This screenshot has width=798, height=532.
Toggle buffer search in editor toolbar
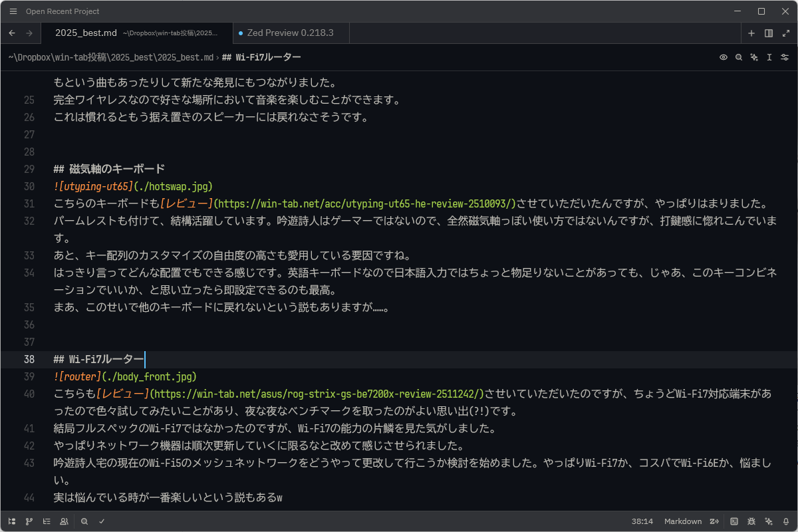tap(739, 57)
